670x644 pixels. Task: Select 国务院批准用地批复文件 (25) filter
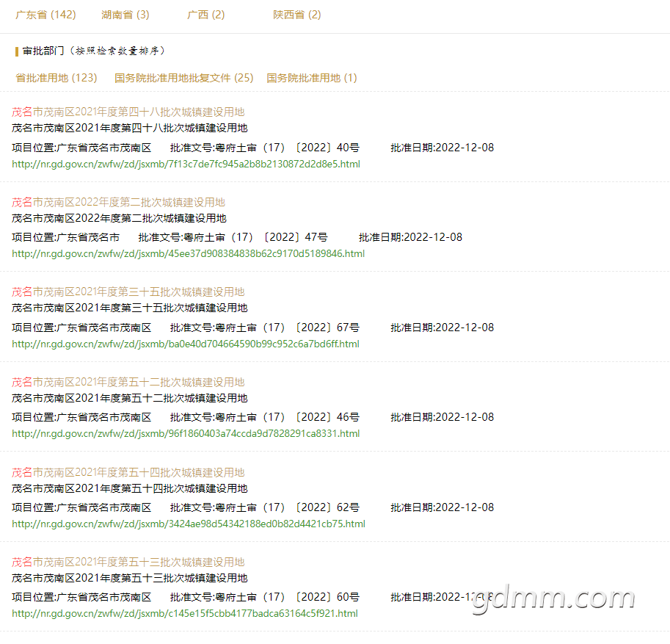[x=183, y=78]
